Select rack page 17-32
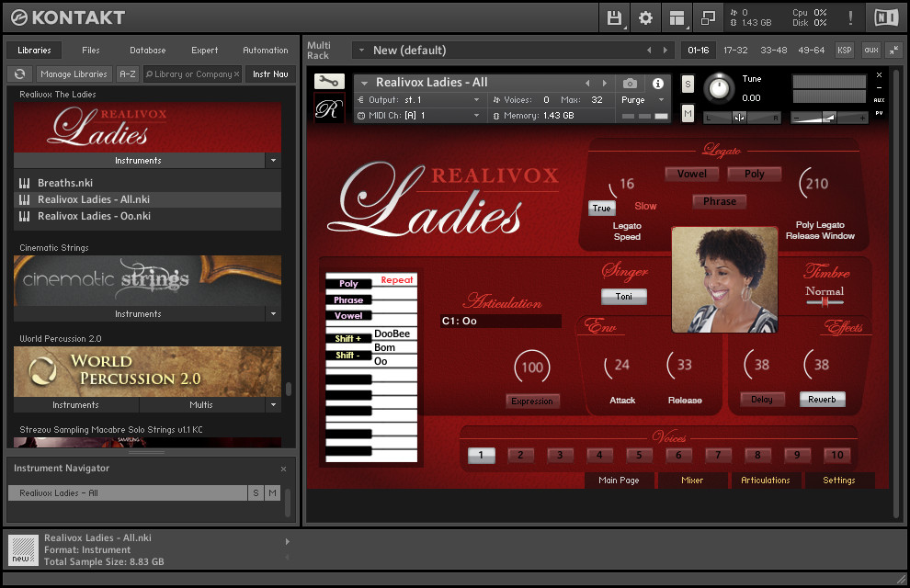 (x=735, y=51)
